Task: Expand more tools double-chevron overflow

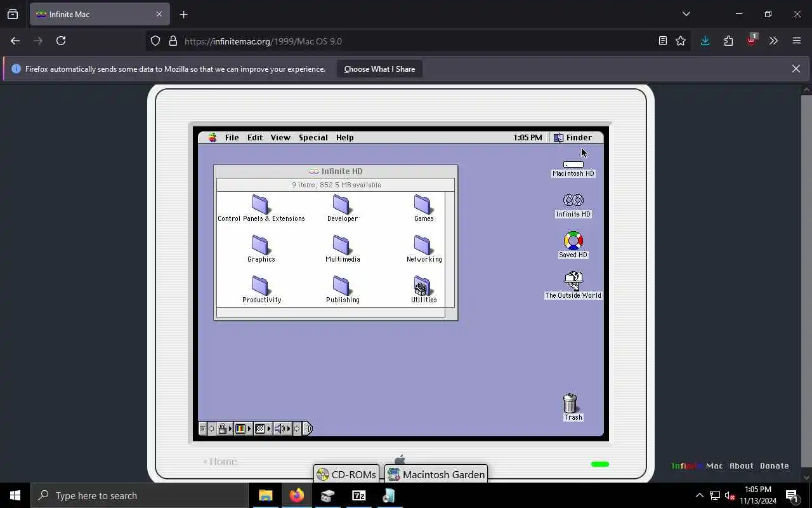Action: click(773, 41)
